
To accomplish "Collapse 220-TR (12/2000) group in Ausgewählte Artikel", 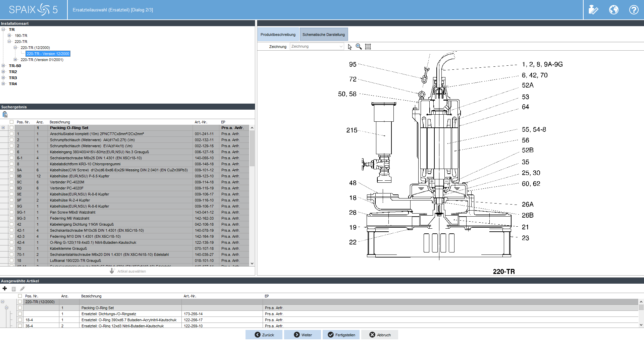I will coord(3,302).
